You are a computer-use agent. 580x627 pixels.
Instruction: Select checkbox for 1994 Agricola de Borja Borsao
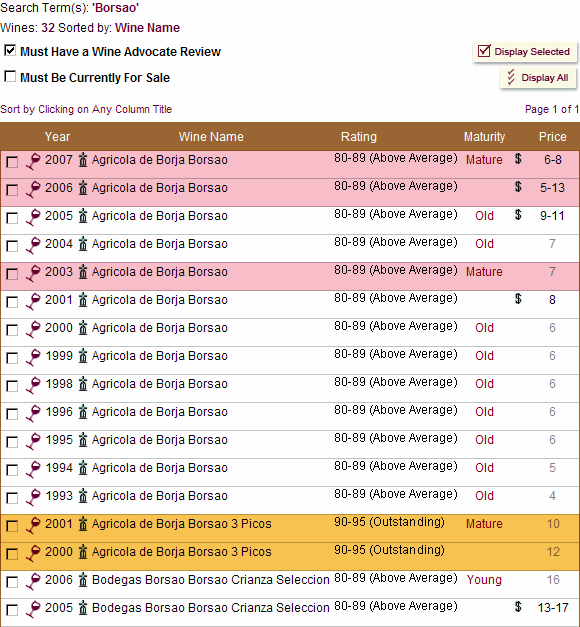(12, 470)
